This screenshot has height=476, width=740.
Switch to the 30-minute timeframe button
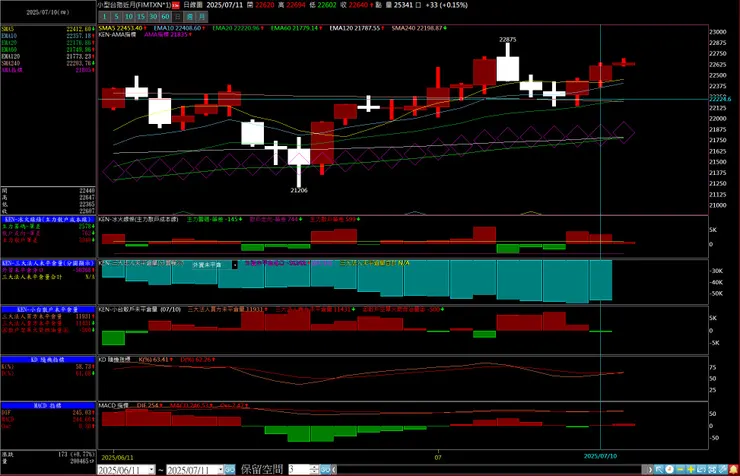pos(153,17)
